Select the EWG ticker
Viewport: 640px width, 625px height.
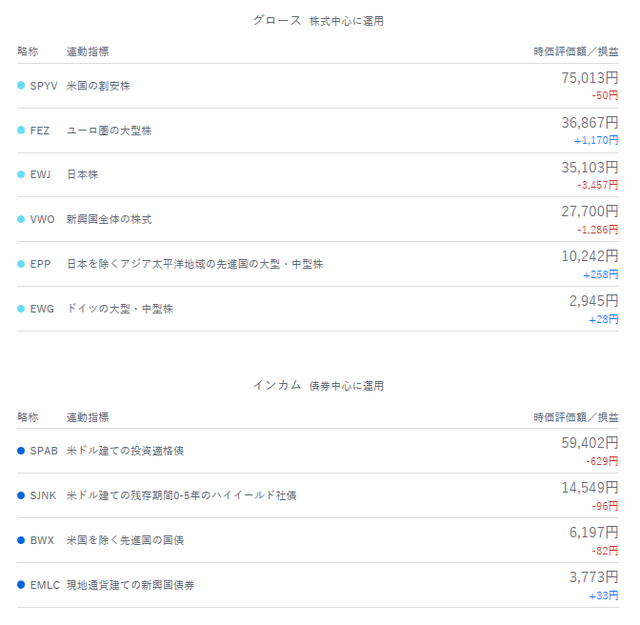pyautogui.click(x=42, y=309)
